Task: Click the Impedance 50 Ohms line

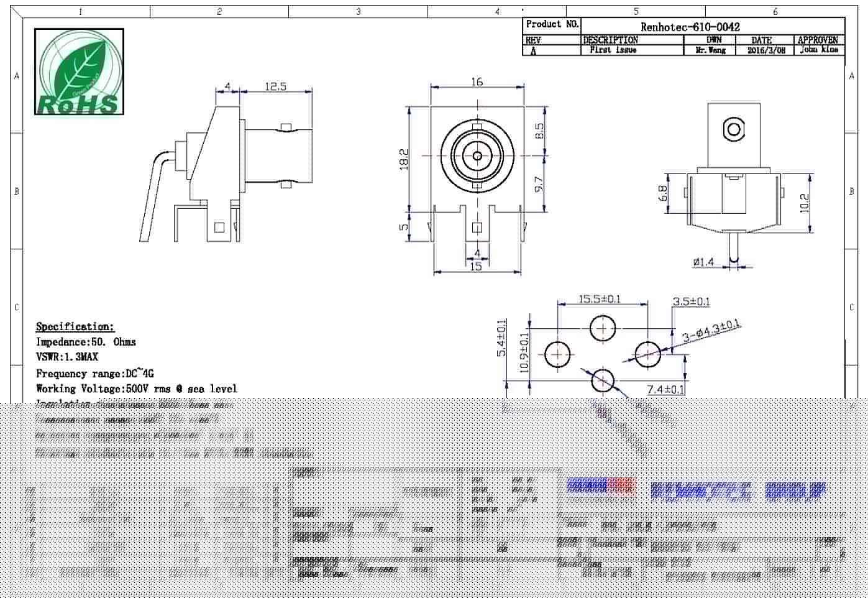Action: (x=86, y=342)
